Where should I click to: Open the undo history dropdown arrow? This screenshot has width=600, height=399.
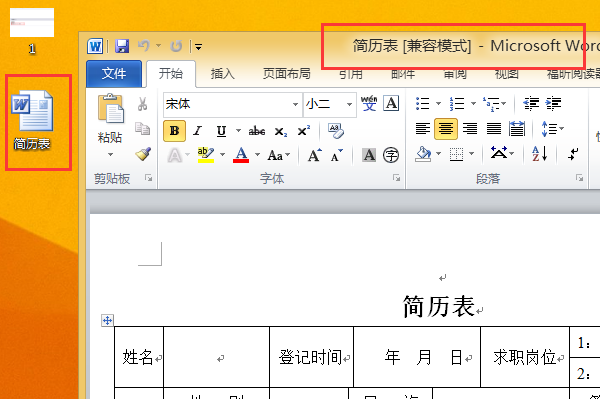158,46
